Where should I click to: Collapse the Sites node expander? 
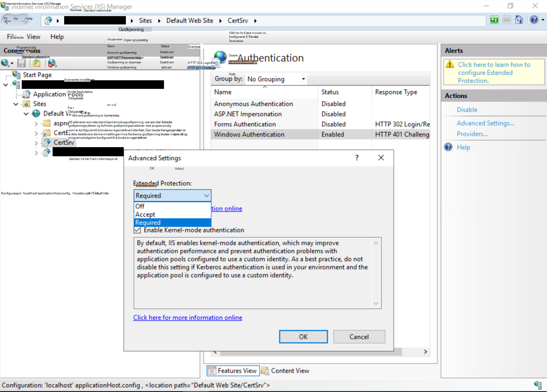pos(16,104)
